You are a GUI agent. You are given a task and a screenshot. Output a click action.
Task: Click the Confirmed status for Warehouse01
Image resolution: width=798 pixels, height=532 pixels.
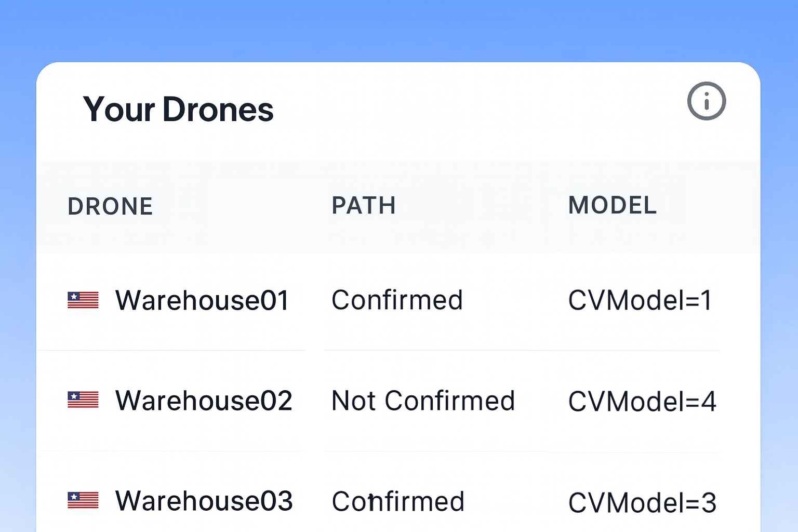pyautogui.click(x=397, y=300)
